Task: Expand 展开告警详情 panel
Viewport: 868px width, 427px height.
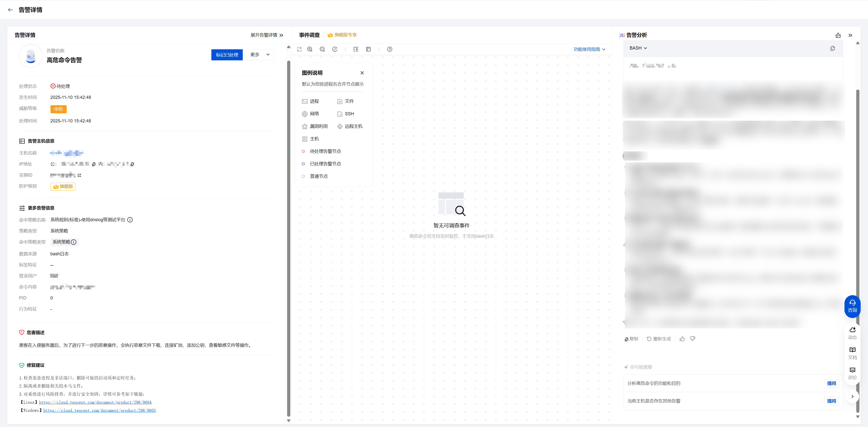Action: point(267,35)
